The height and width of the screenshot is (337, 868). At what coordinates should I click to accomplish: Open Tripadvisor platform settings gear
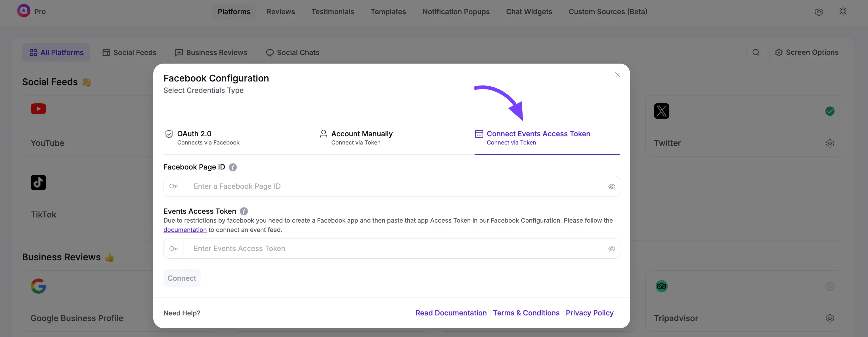point(830,318)
